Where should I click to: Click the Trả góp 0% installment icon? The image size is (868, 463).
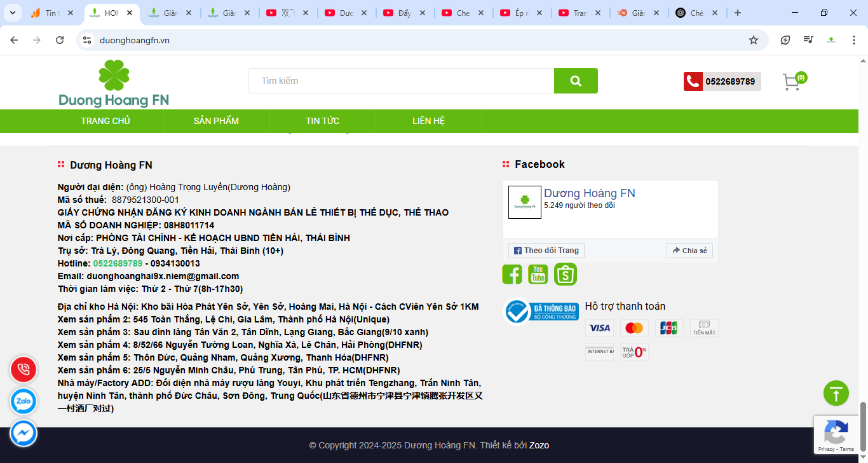(634, 352)
